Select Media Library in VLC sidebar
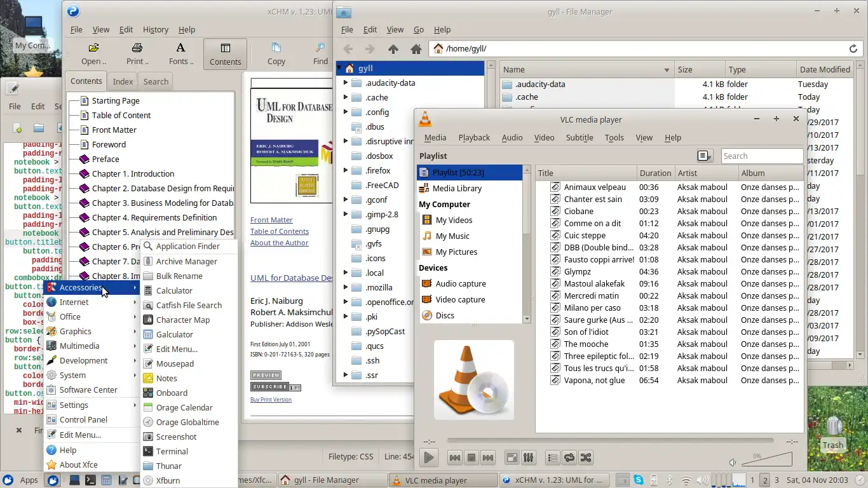Screen dimensions: 868x488 pos(470,188)
